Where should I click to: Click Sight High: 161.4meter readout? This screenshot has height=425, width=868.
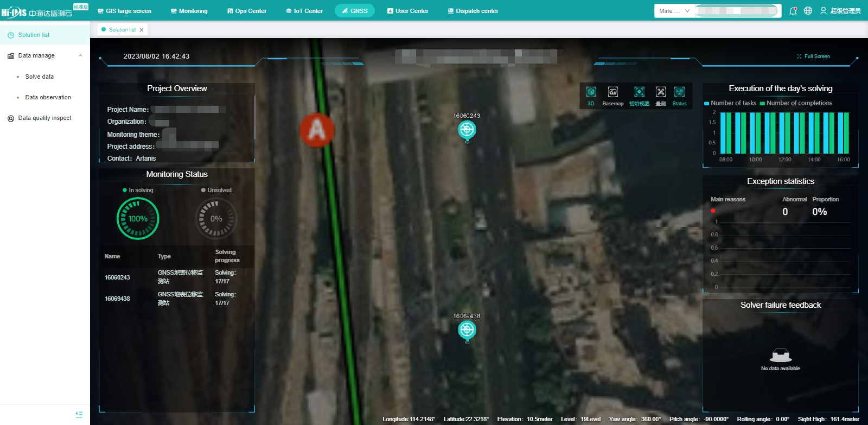(828, 419)
